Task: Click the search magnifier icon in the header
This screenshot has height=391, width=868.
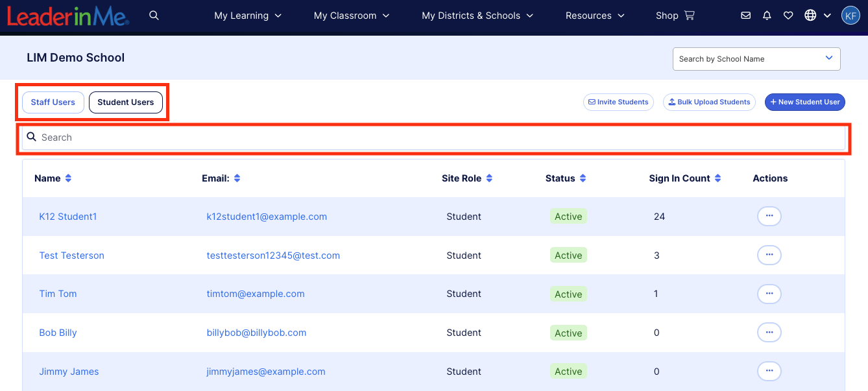Action: pos(154,16)
